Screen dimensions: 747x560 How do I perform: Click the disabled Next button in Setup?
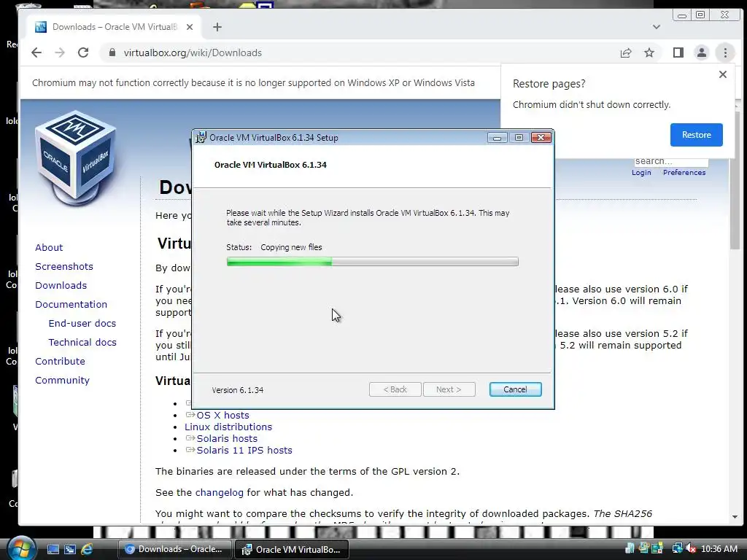tap(449, 389)
